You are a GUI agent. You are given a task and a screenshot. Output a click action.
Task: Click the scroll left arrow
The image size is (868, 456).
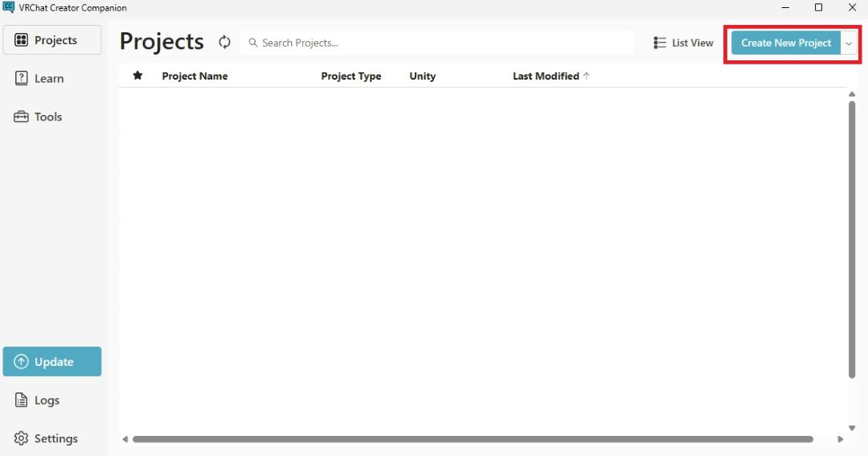[x=125, y=439]
